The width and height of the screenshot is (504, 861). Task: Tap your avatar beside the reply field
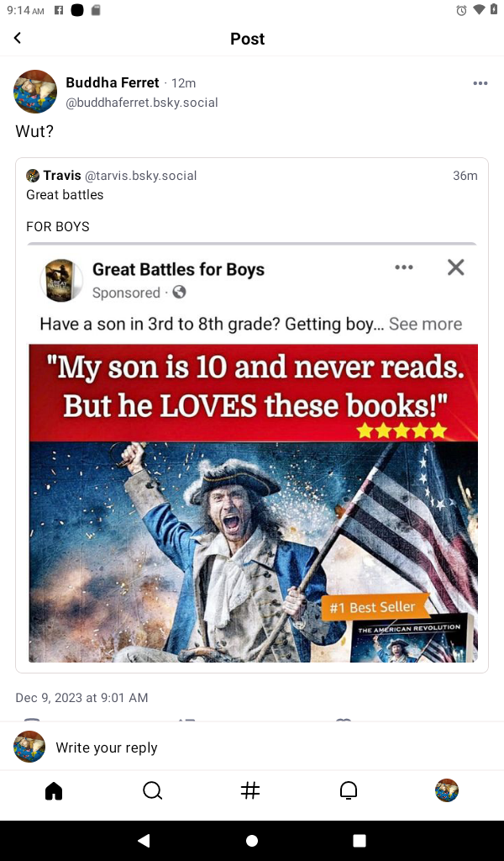(x=29, y=747)
